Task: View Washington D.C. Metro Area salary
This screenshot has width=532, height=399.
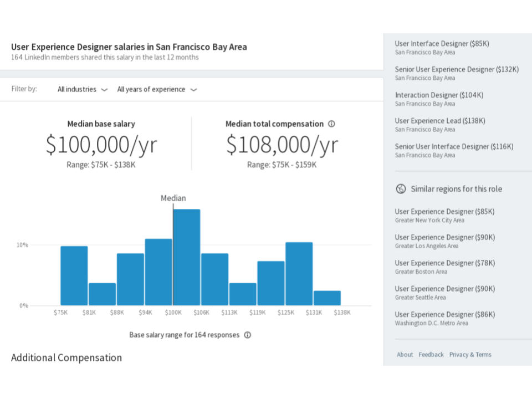Action: pyautogui.click(x=445, y=319)
